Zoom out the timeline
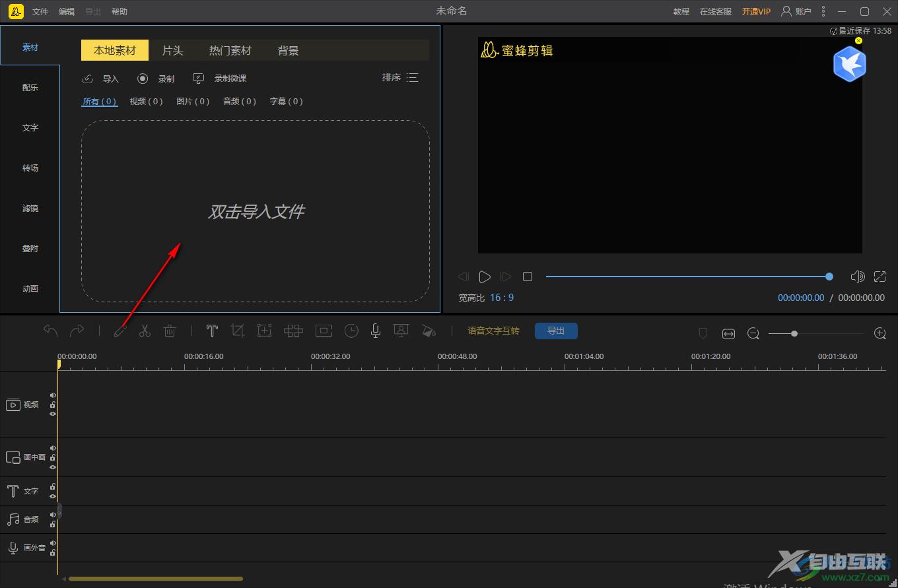The image size is (898, 588). pyautogui.click(x=753, y=334)
